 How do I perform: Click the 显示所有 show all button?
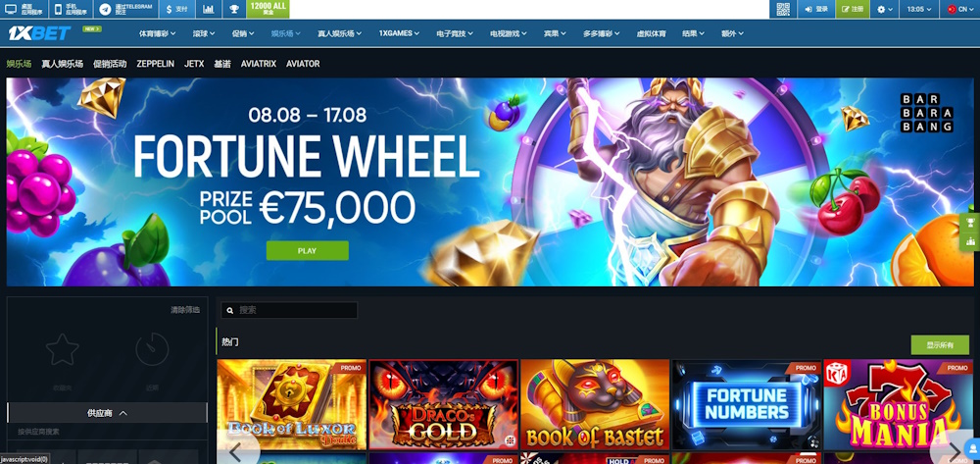pos(940,345)
